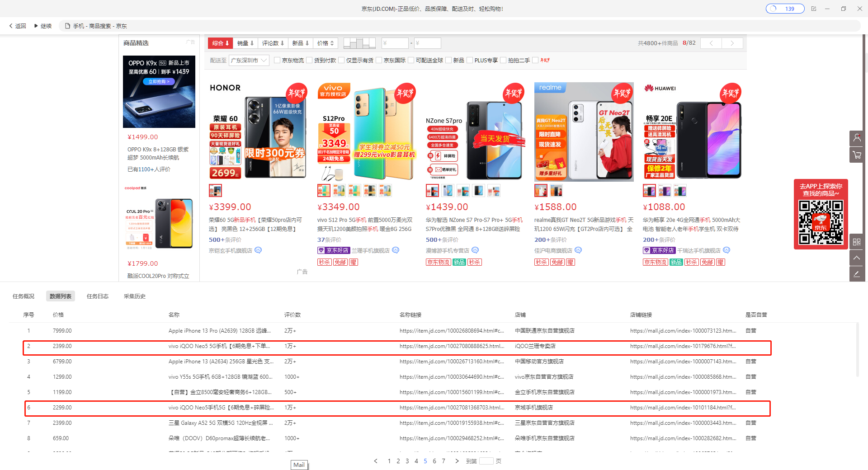This screenshot has height=470, width=868.
Task: Go to page 7 of data list
Action: click(443, 461)
